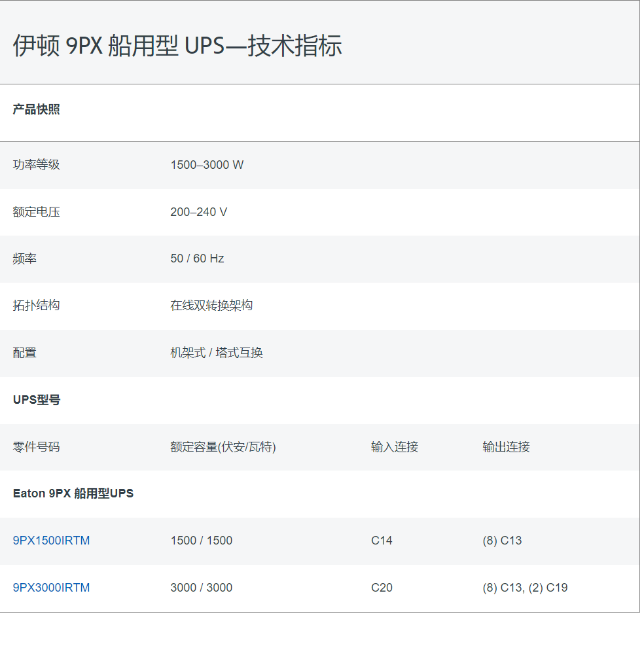
Task: Select the (8) C13, (2) C19 output cell
Action: tap(525, 588)
